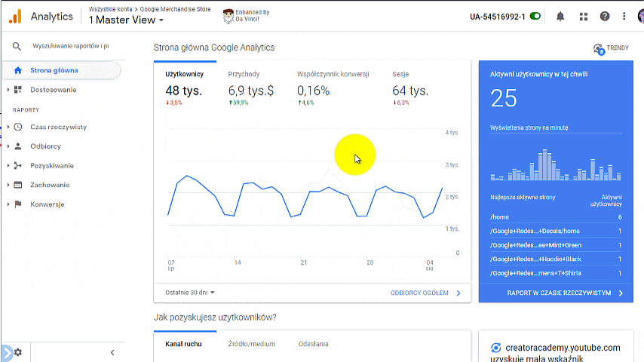Viewport: 644px width, 362px height.
Task: Open the Help question mark icon
Action: click(605, 17)
